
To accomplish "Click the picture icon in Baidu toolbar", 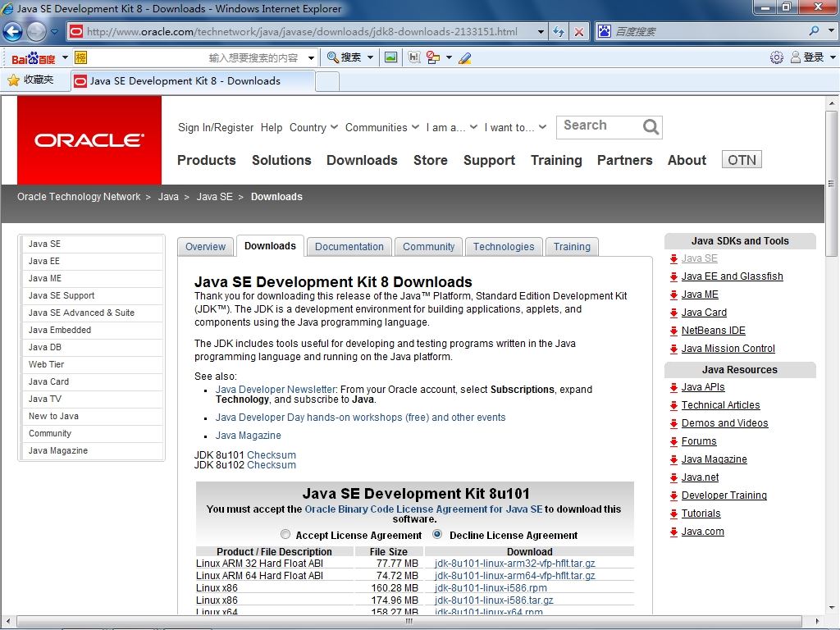I will [x=391, y=57].
